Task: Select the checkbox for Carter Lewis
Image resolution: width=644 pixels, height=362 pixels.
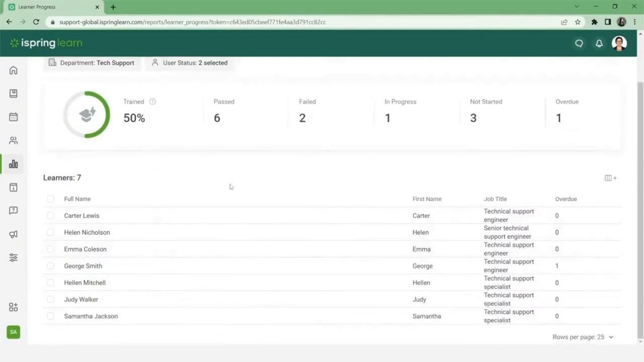Action: (x=50, y=215)
